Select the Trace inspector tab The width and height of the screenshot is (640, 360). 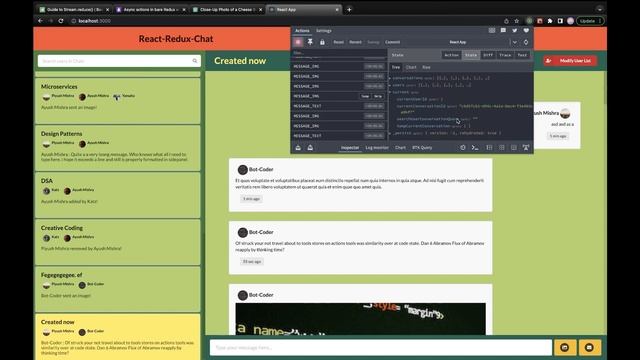(x=505, y=55)
